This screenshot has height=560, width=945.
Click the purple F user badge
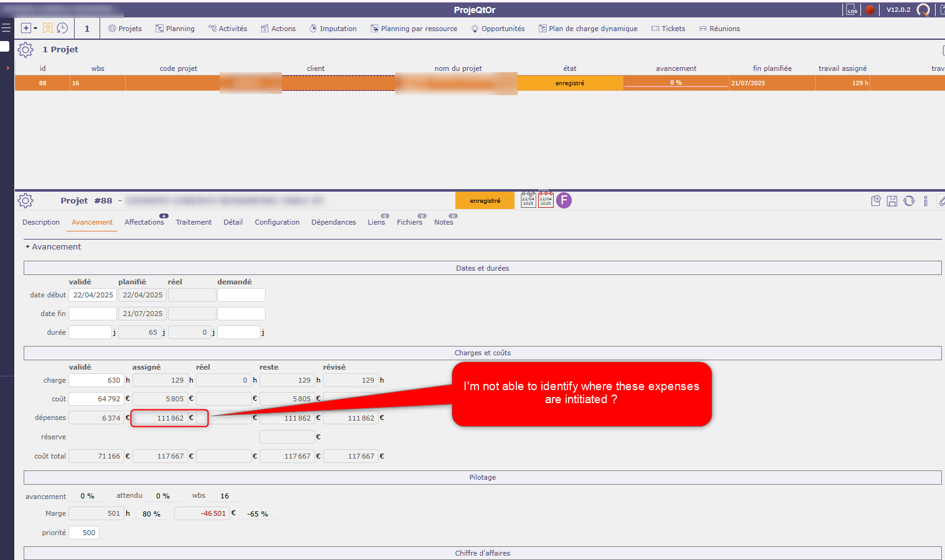pyautogui.click(x=564, y=200)
